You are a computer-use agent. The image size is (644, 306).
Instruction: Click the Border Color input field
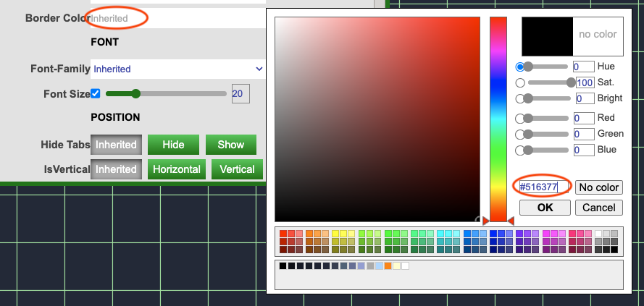(177, 17)
